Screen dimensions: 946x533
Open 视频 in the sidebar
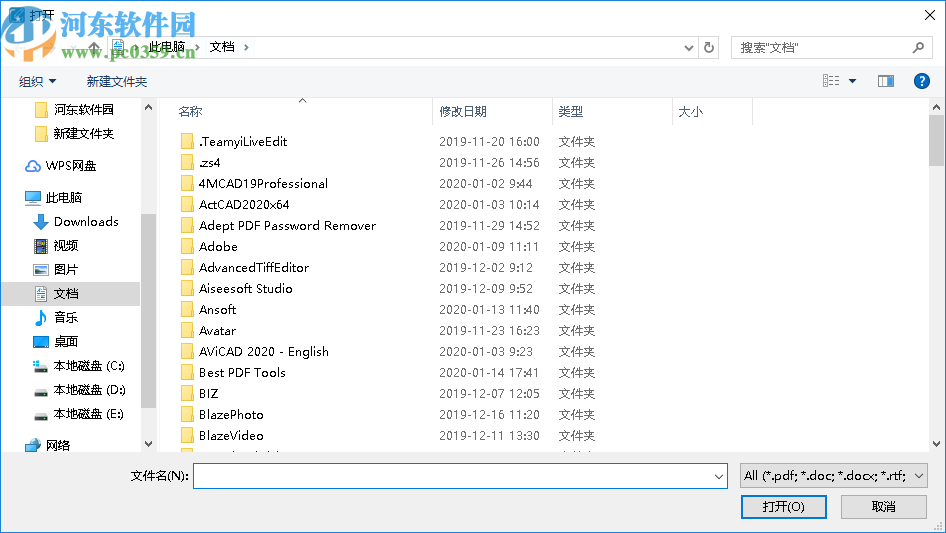[66, 246]
